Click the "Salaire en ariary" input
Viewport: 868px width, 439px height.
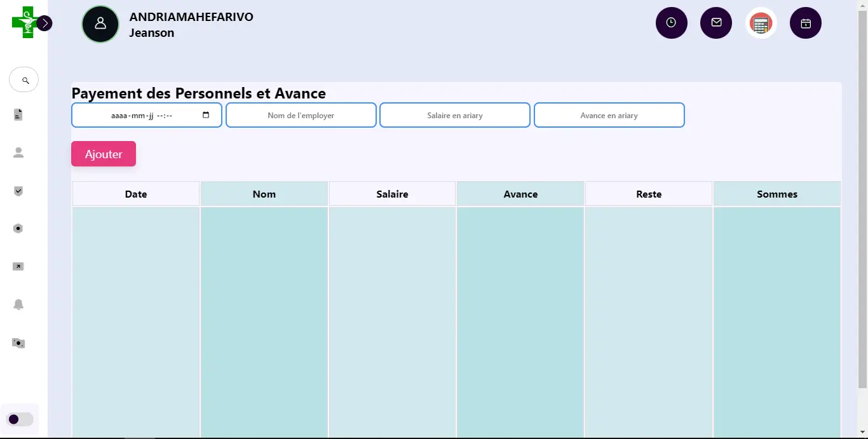455,116
